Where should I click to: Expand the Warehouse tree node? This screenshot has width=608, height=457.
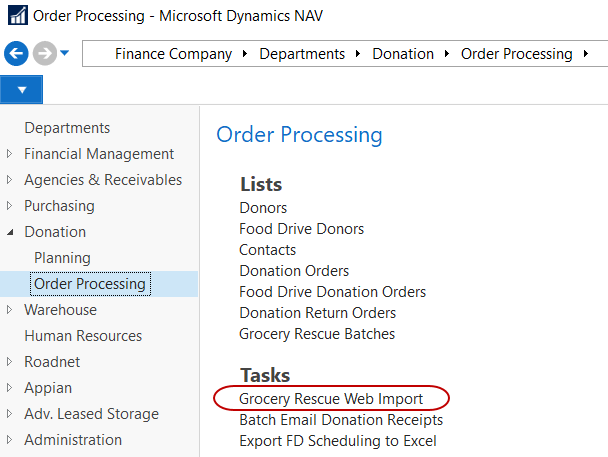[10, 310]
